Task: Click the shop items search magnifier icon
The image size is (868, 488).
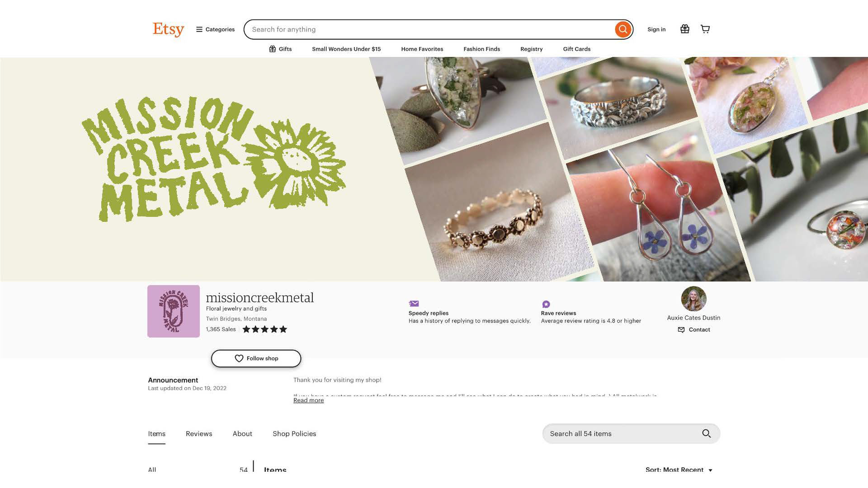Action: 706,434
